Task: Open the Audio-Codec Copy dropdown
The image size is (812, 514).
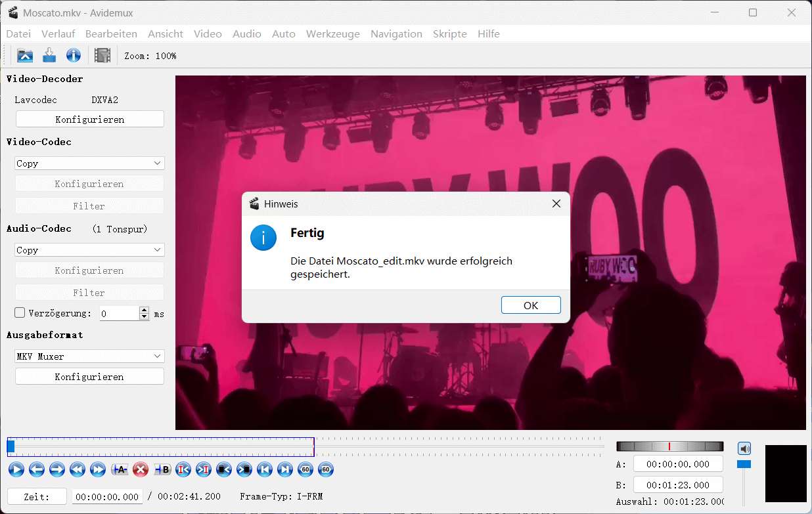Action: click(89, 250)
